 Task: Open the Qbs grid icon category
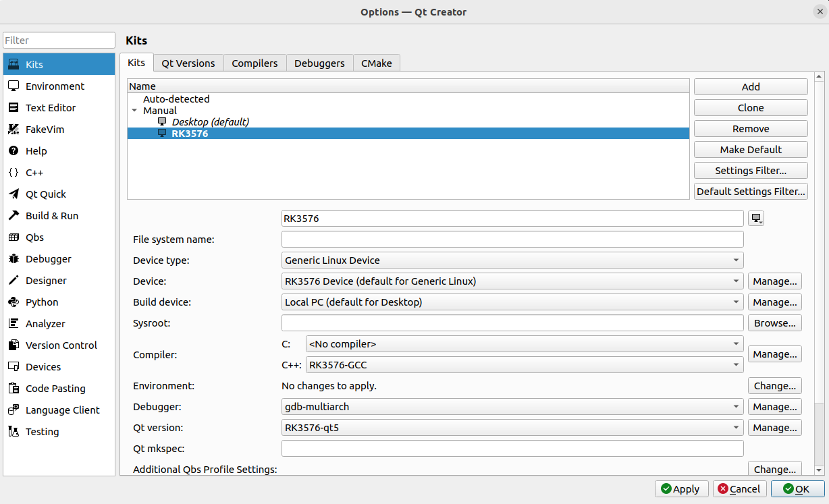[13, 237]
